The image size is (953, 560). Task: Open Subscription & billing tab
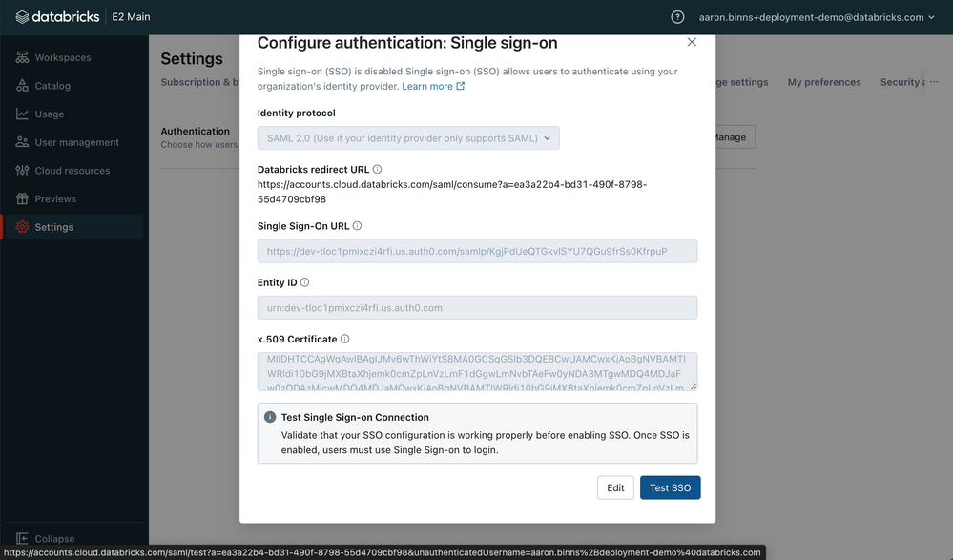pos(200,82)
